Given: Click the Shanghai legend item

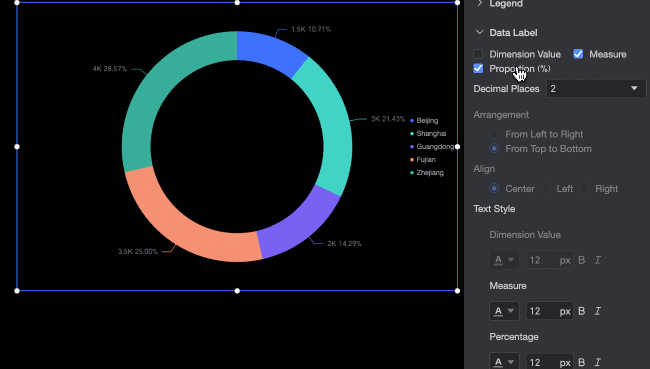Looking at the screenshot, I should tap(428, 134).
